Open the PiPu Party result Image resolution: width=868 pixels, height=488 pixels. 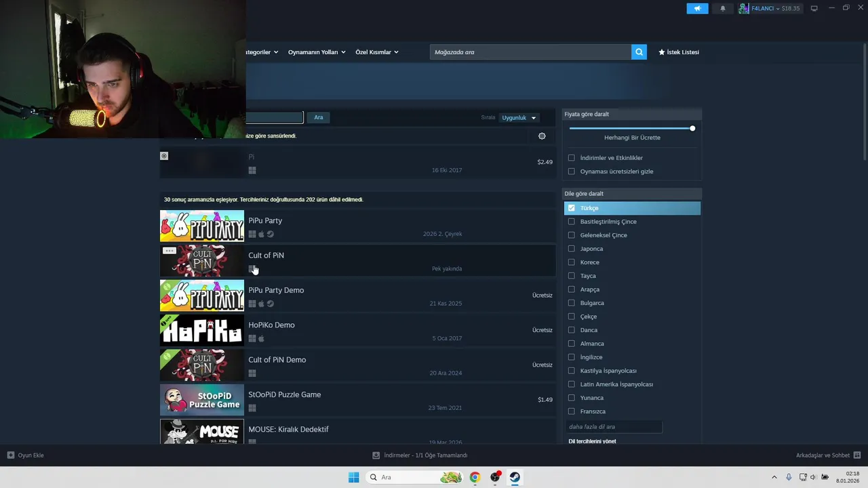357,226
